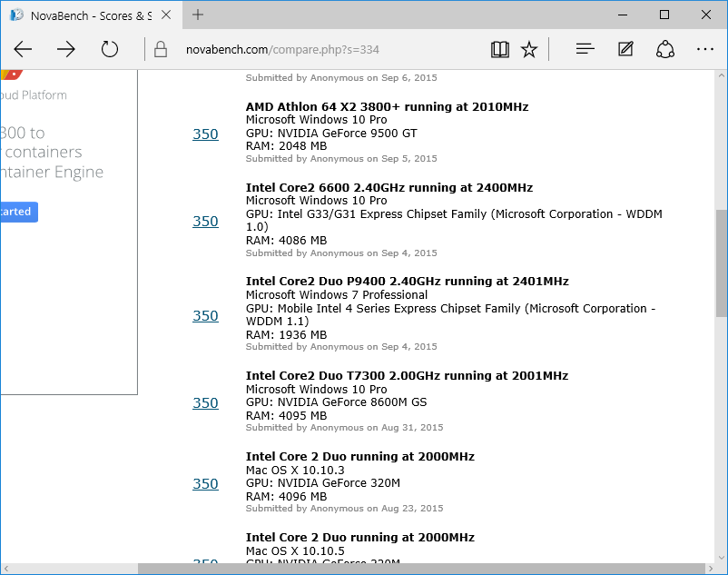Image resolution: width=728 pixels, height=575 pixels.
Task: Open the 350 score for Intel Core2 6600
Action: (x=205, y=221)
